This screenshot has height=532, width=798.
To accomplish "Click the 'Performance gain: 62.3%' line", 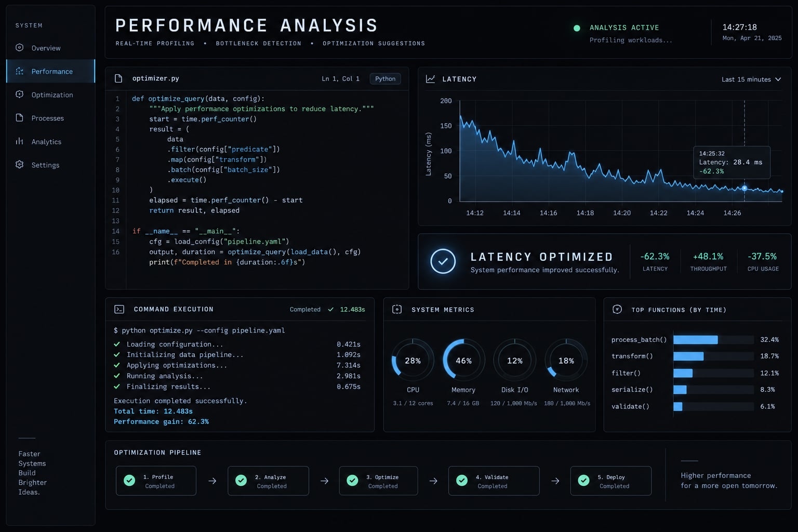I will pos(161,421).
